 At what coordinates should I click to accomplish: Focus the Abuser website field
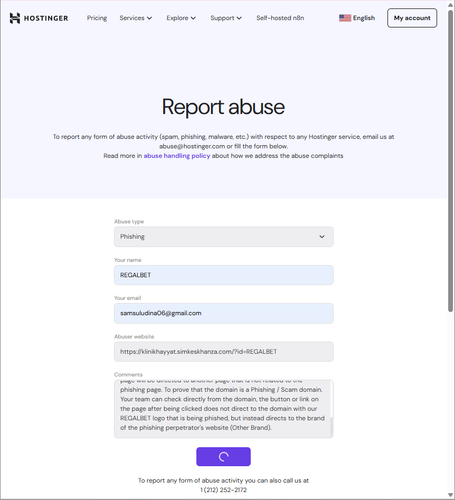[x=224, y=352]
